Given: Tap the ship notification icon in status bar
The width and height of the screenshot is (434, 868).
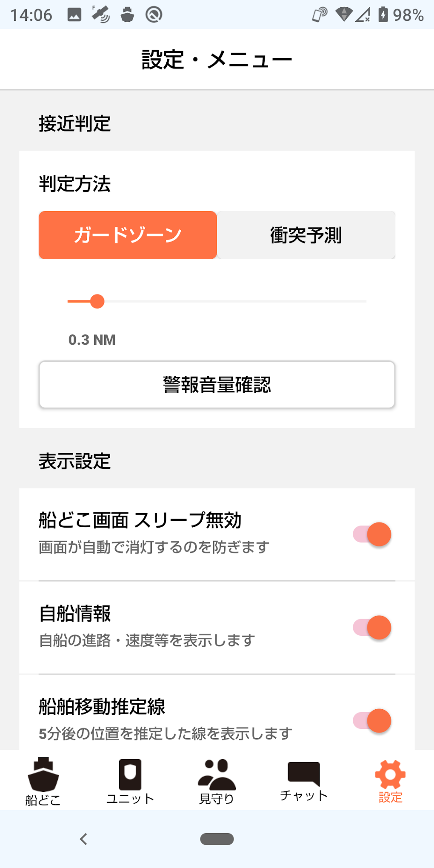Looking at the screenshot, I should pyautogui.click(x=127, y=15).
